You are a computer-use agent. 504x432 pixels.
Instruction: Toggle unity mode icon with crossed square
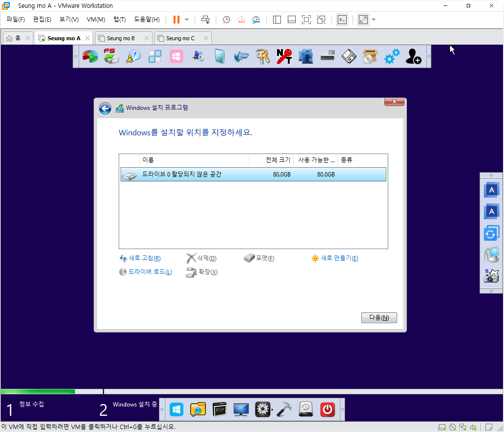click(x=321, y=20)
